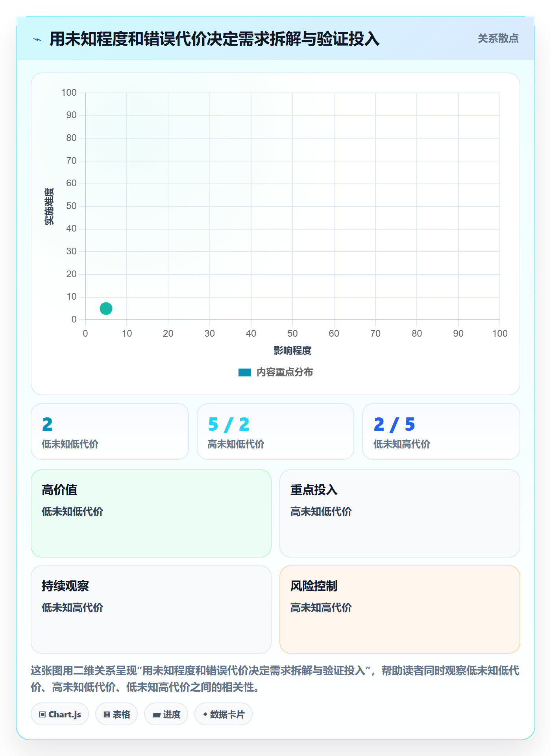Click the 表格 tag chip

click(x=116, y=714)
